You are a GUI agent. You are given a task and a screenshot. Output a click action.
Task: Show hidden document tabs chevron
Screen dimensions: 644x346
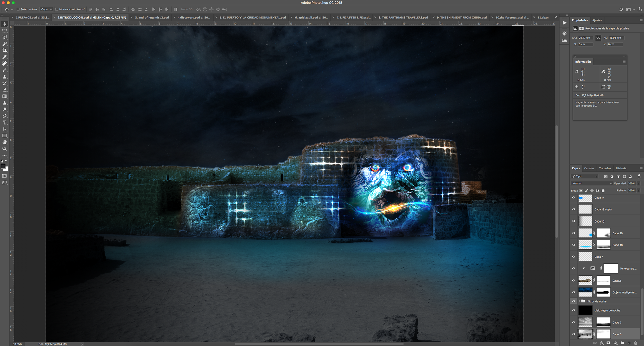pos(556,17)
